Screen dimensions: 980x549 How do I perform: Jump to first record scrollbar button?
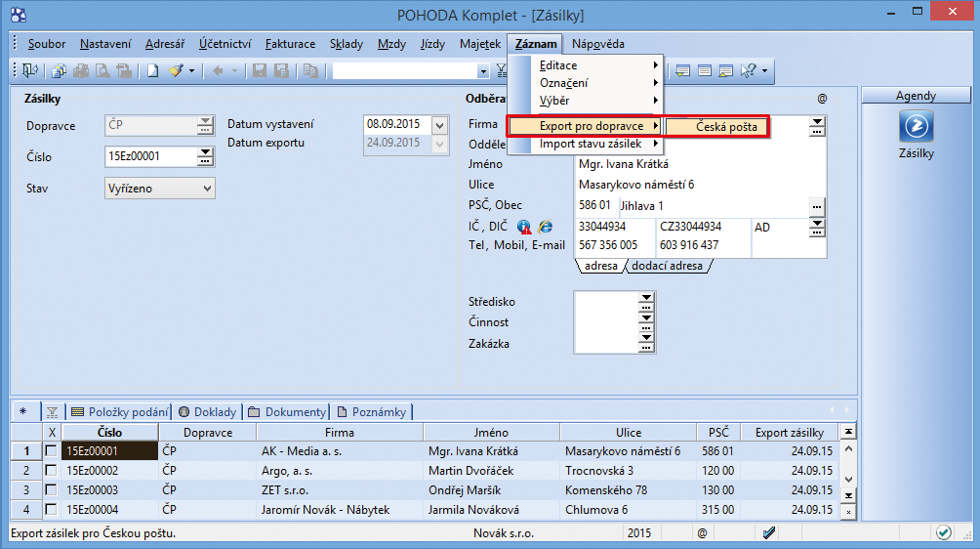[x=848, y=432]
